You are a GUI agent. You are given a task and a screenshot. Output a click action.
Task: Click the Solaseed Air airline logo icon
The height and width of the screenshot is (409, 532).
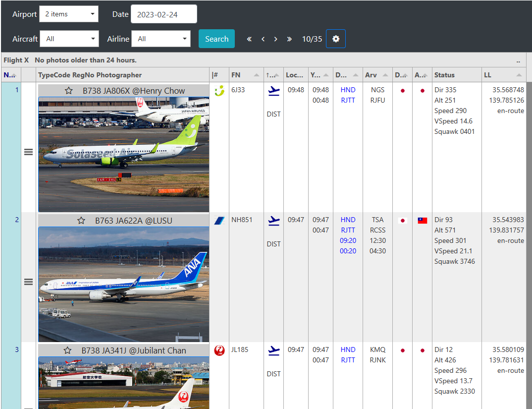pos(219,91)
